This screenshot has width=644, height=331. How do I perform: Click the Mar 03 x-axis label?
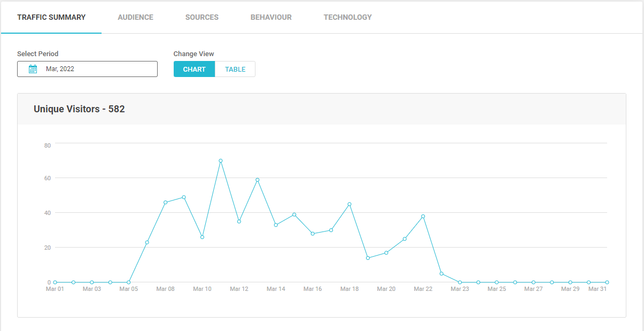[92, 289]
